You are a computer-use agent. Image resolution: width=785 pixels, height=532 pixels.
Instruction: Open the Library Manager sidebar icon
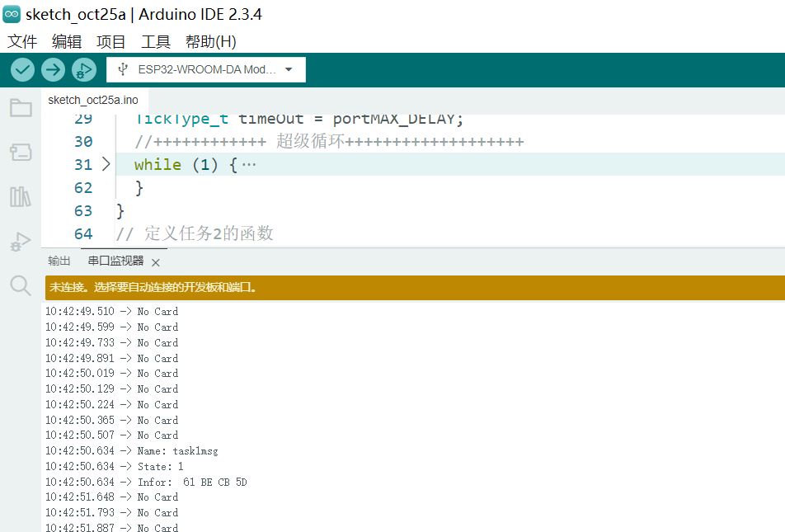pyautogui.click(x=21, y=196)
